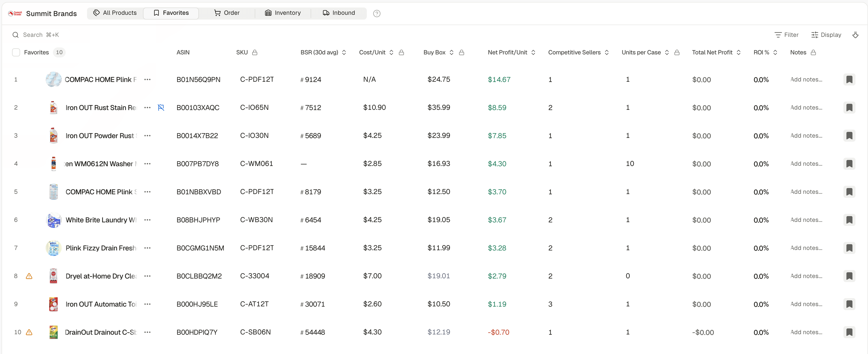This screenshot has height=354, width=868.
Task: Switch to the Favorites tab
Action: tap(171, 13)
